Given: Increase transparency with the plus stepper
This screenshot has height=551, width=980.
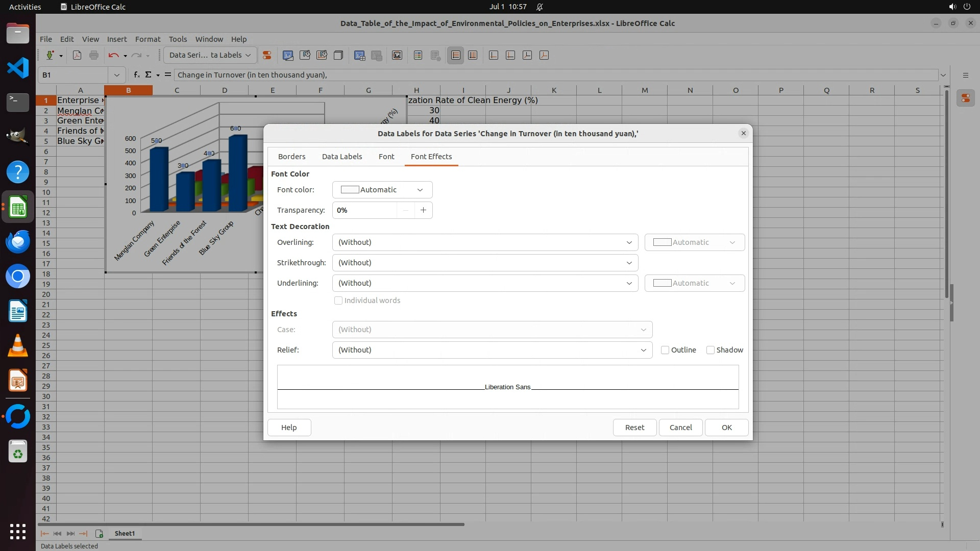Looking at the screenshot, I should pyautogui.click(x=423, y=210).
